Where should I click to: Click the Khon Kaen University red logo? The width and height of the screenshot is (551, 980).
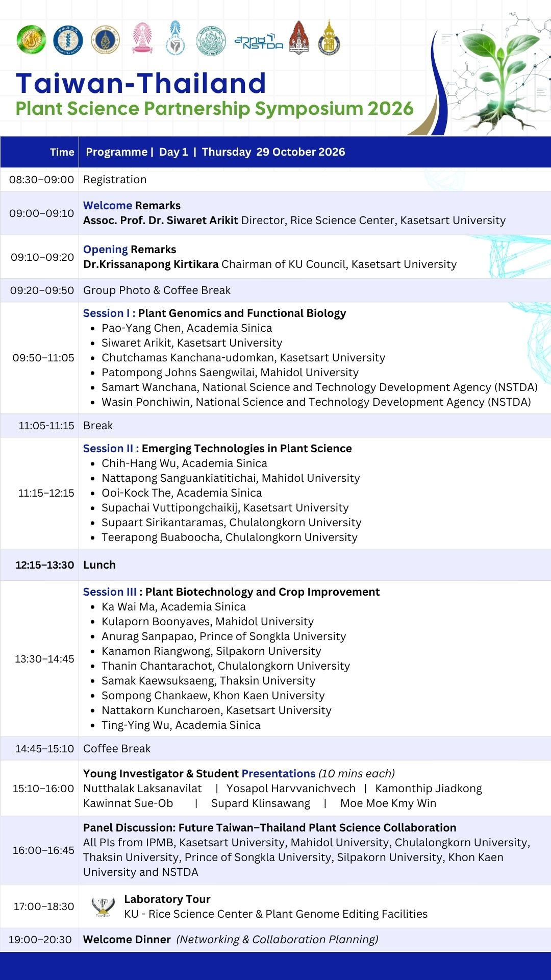pos(298,38)
